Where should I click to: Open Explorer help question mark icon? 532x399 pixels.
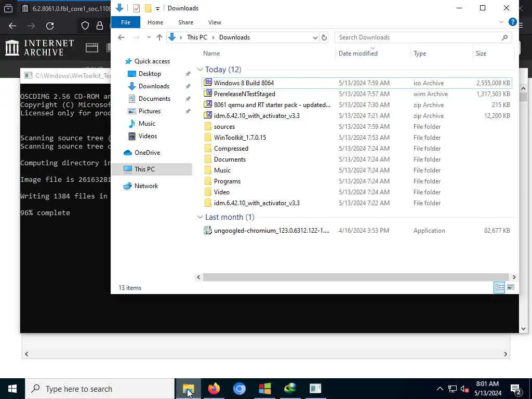[x=512, y=22]
